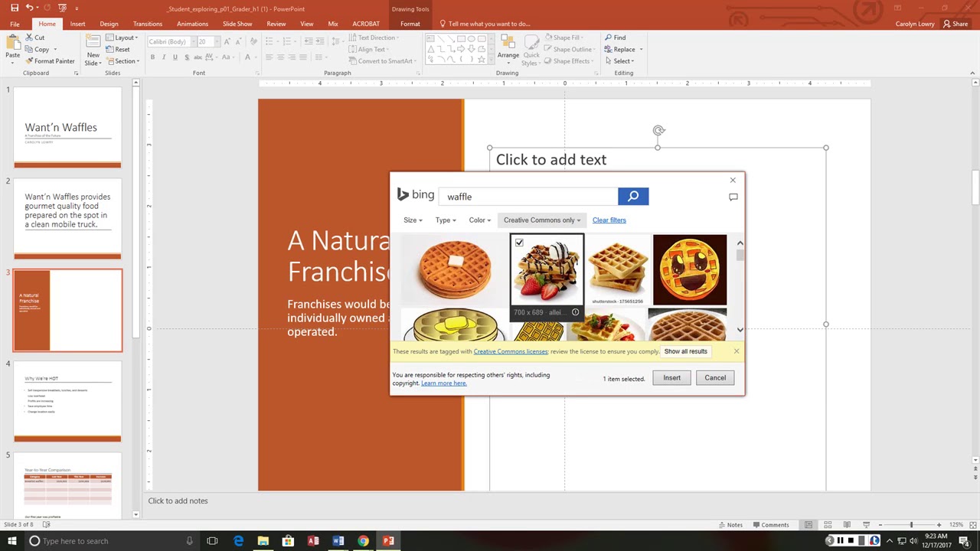Click the Paste clipboard icon
The width and height of the screenshot is (980, 551).
pyautogui.click(x=13, y=44)
